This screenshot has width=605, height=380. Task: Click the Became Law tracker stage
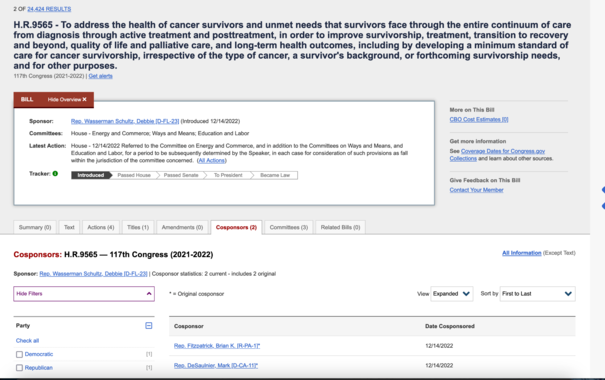pos(275,175)
